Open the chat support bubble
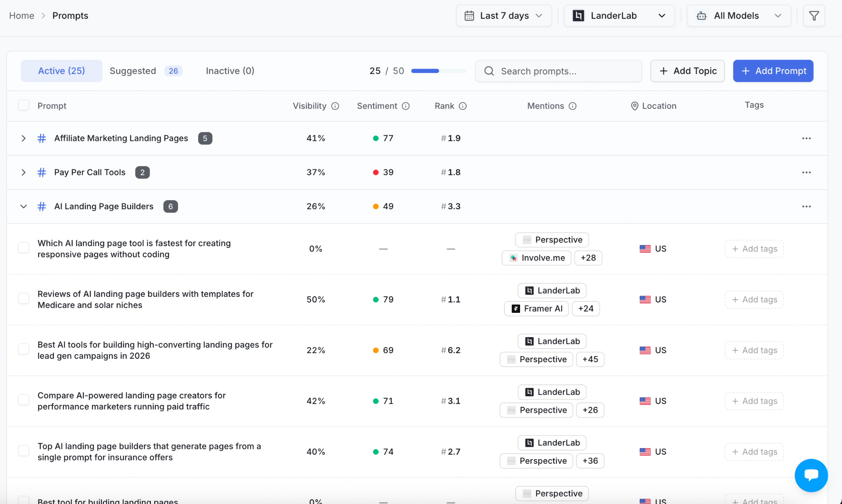The height and width of the screenshot is (504, 842). point(811,475)
